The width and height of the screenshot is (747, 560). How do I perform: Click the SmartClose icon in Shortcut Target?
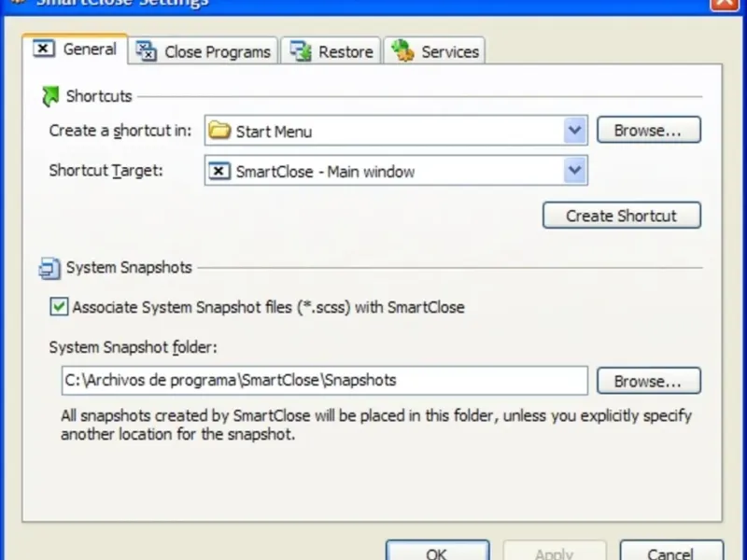pyautogui.click(x=219, y=171)
